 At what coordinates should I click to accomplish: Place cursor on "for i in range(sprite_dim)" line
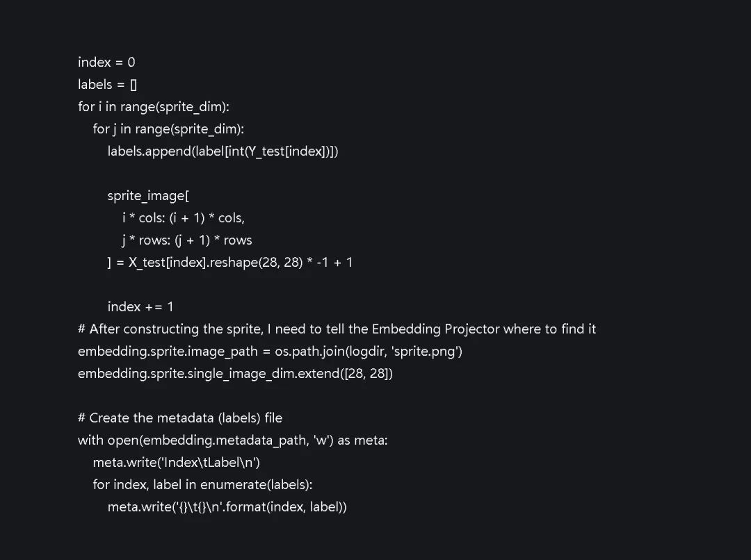point(154,107)
